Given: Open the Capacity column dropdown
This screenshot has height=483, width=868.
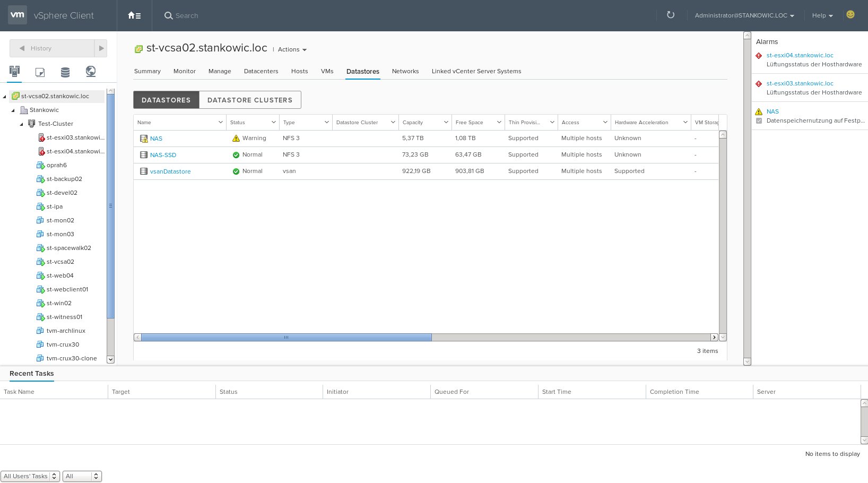Looking at the screenshot, I should 446,122.
